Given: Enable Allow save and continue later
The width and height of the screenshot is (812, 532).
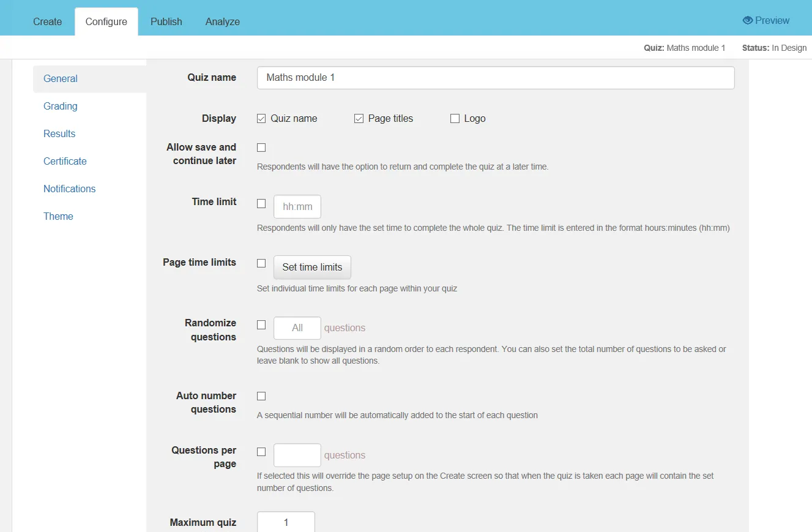Looking at the screenshot, I should [261, 148].
